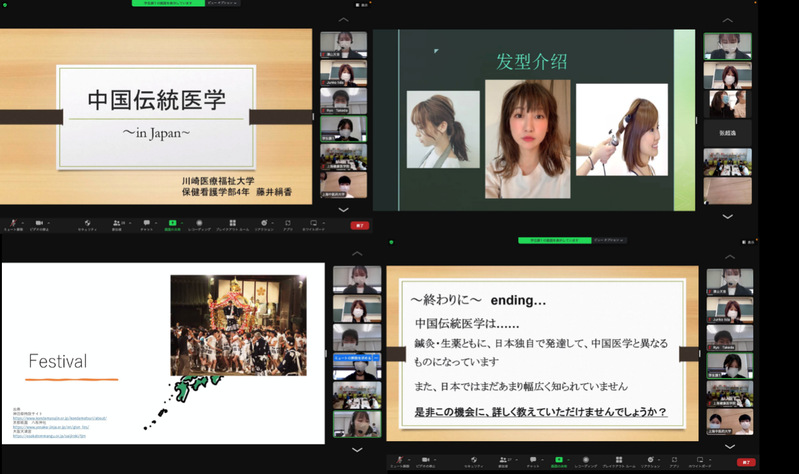Viewport: 799px width, 474px height.
Task: Open View Options menu above the title slide
Action: pos(221,3)
